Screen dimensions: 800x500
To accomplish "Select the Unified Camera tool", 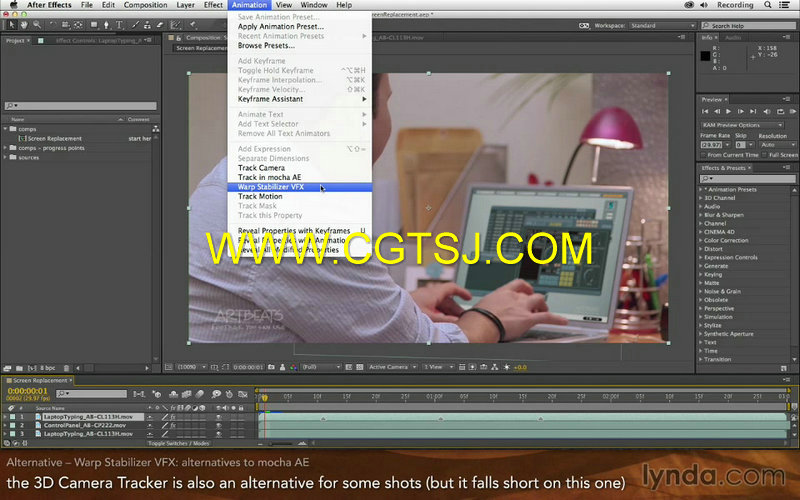I will 65,24.
